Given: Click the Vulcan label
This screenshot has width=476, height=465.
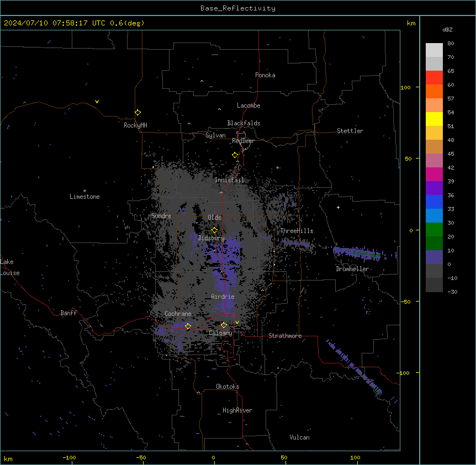Looking at the screenshot, I should [299, 437].
